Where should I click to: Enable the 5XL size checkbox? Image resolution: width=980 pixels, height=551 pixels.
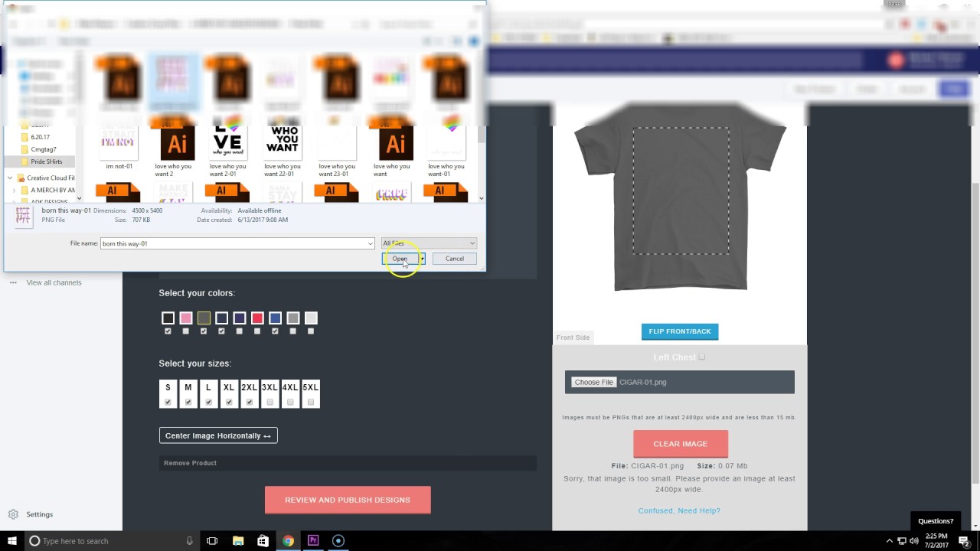click(311, 402)
